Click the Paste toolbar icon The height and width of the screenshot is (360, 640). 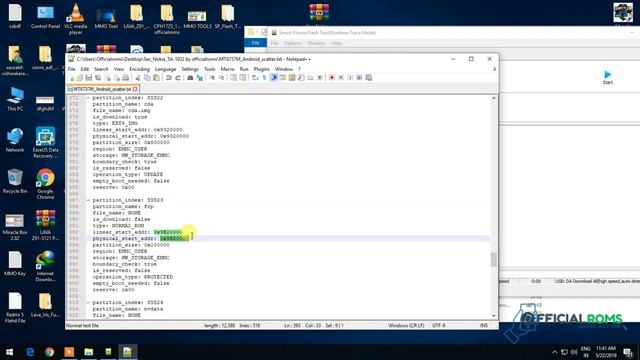tap(156, 78)
